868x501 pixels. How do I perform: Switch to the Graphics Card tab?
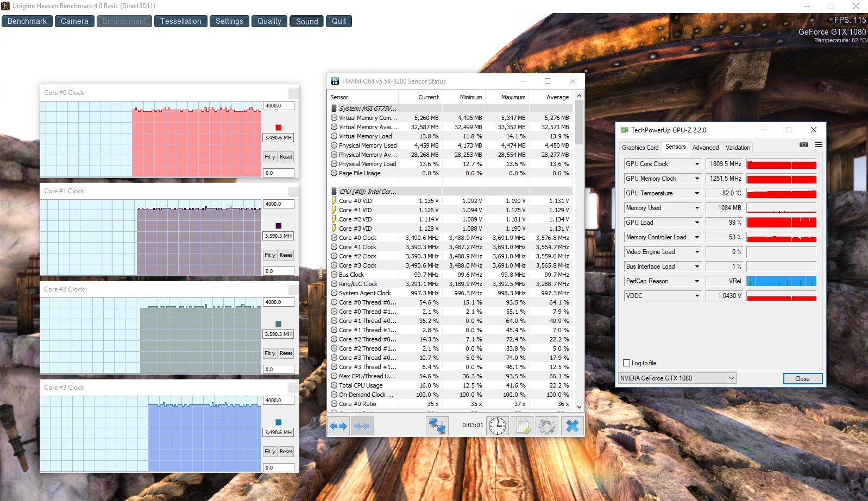pos(640,148)
